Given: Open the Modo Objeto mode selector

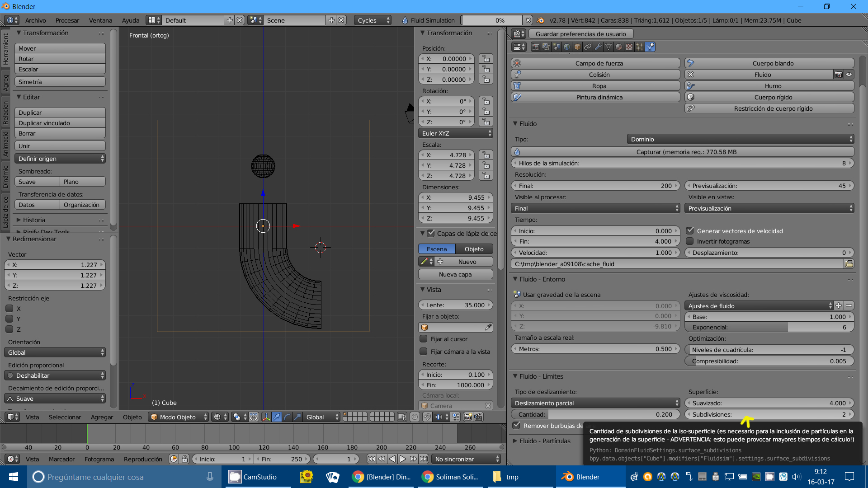Looking at the screenshot, I should coord(179,417).
